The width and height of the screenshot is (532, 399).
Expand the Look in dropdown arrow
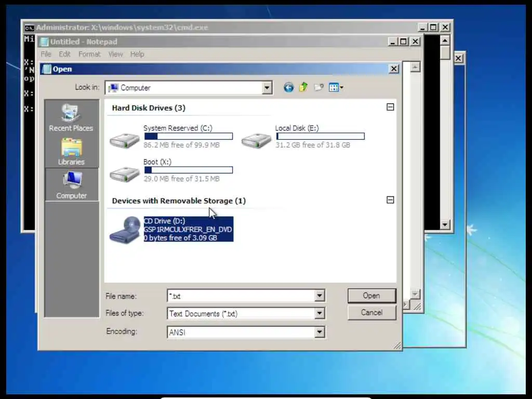tap(267, 88)
